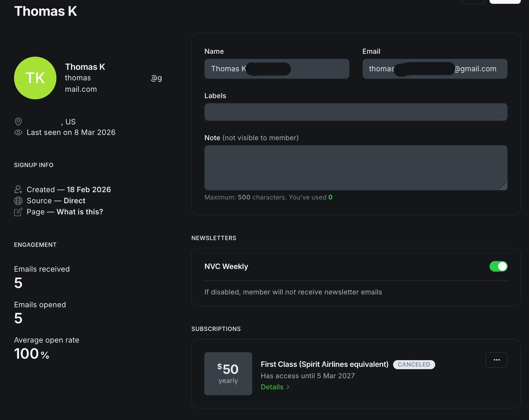Click the CANCELED status badge
Screen dimensions: 529x420
[414, 365]
